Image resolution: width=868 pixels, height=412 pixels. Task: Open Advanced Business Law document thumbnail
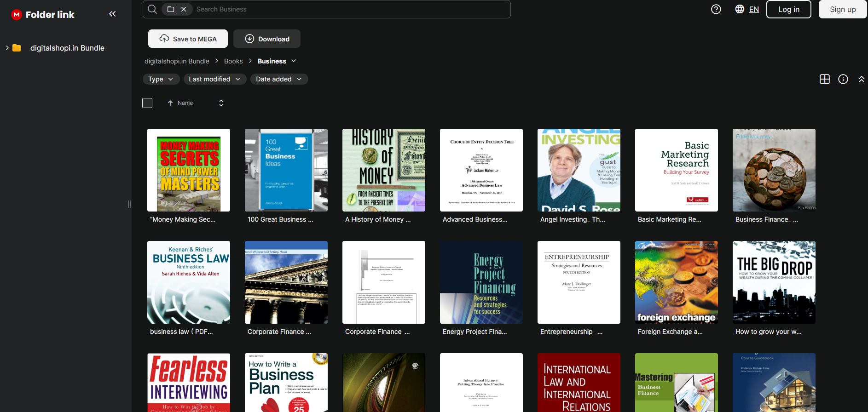pyautogui.click(x=481, y=170)
